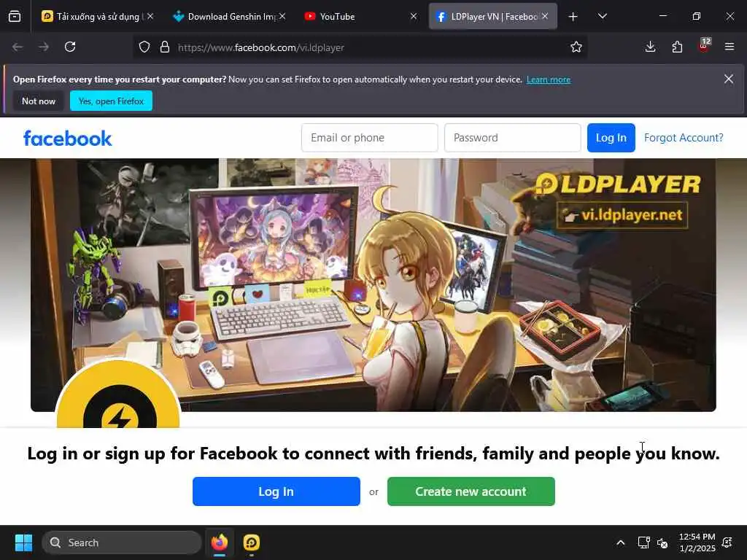List all open tabs with the chevron
This screenshot has width=747, height=560.
coord(602,16)
